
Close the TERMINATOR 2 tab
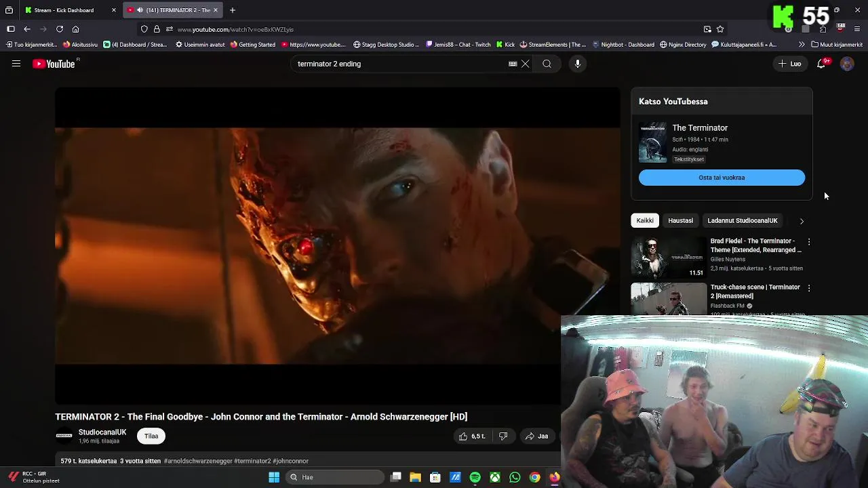tap(216, 10)
